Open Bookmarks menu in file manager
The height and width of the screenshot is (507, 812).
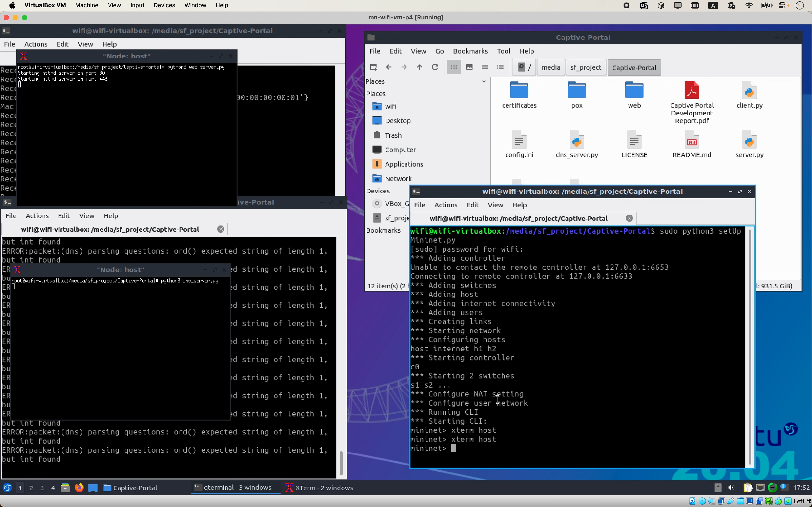[x=470, y=51]
